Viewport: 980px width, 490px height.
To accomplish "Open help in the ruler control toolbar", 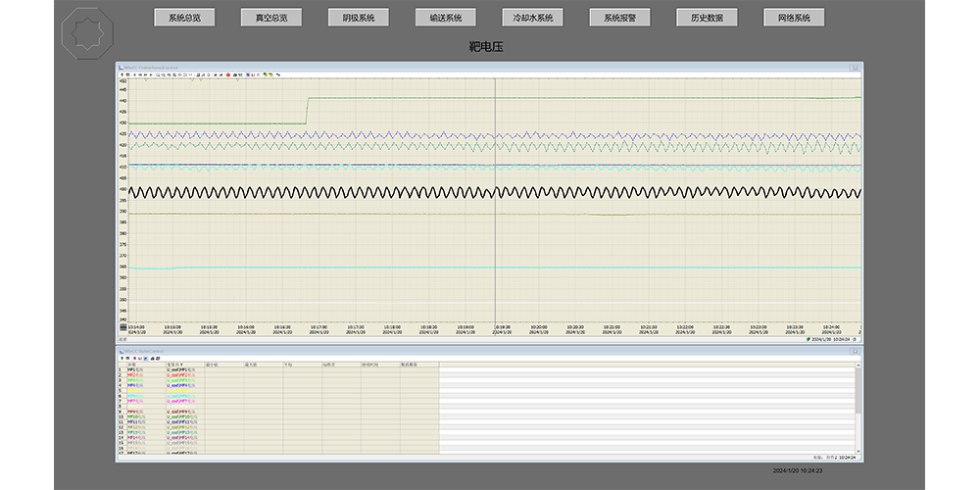I will (122, 359).
